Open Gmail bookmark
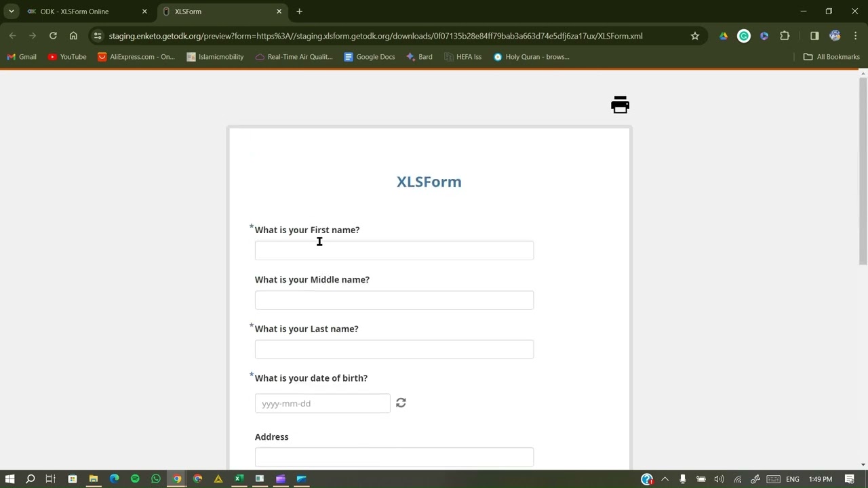 (x=22, y=57)
